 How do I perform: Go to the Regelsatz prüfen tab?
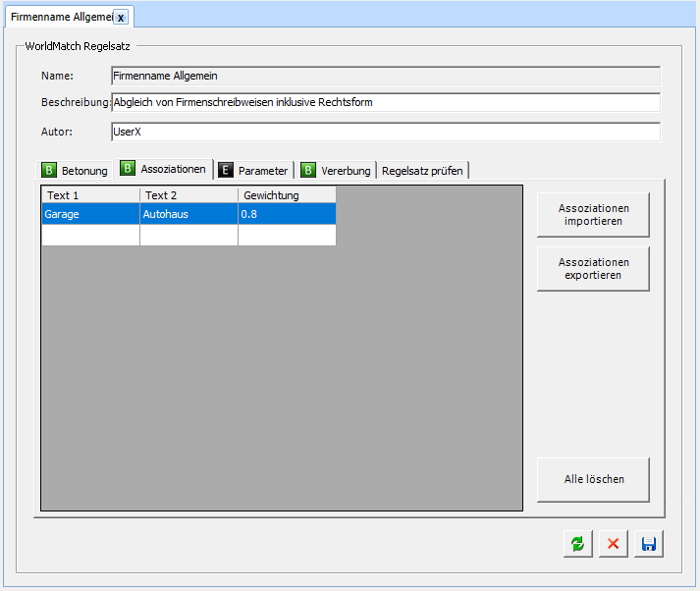(422, 171)
